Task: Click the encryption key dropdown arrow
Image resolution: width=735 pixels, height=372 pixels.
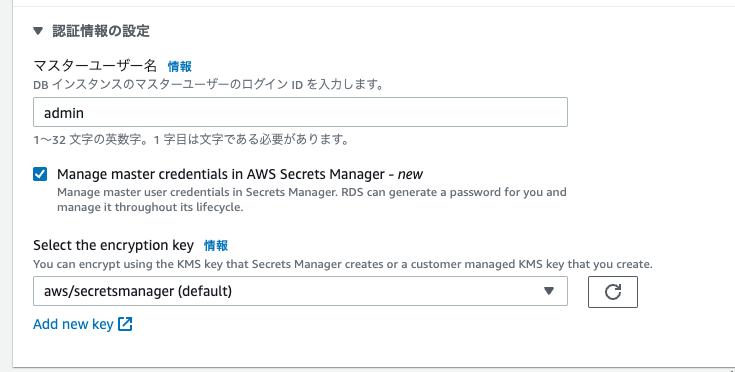Action: tap(549, 291)
